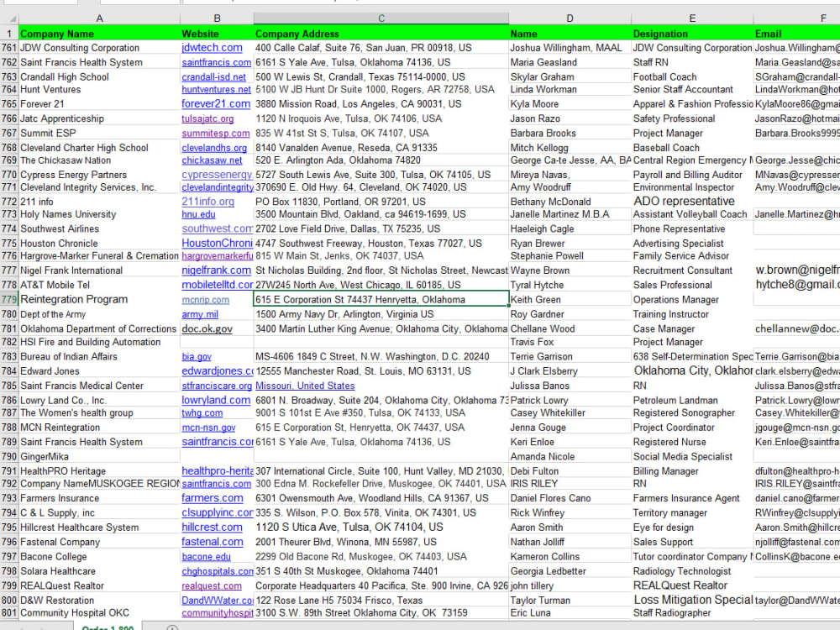Screen dimensions: 840x630
Task: Open the Missouri, United States address link
Action: (305, 386)
